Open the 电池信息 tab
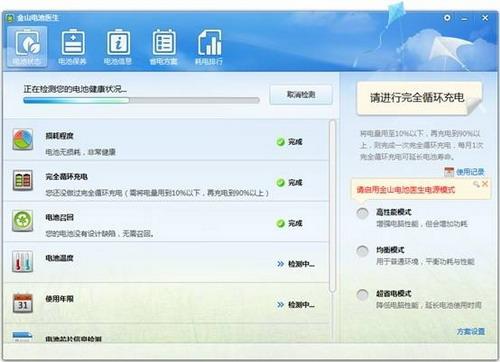Screen dimensions: 500x362 (118, 47)
